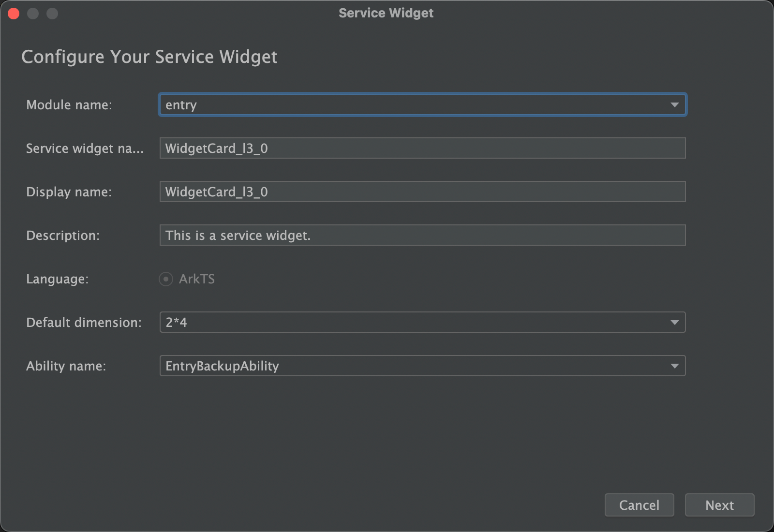The width and height of the screenshot is (774, 532).
Task: Click the Module name label
Action: pos(69,105)
